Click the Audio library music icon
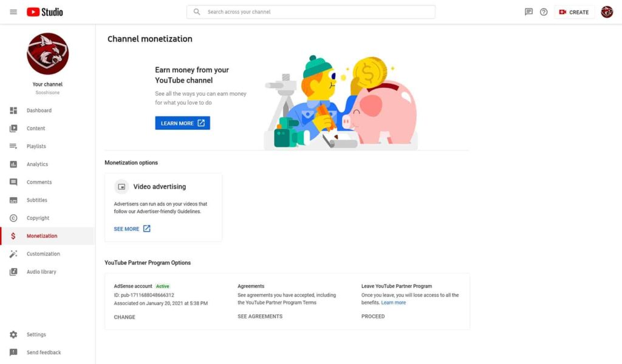622x364 pixels. pos(13,272)
